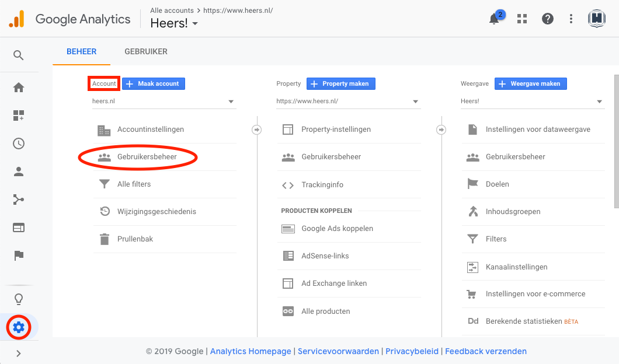Open the notifications bell
The height and width of the screenshot is (364, 619).
[494, 19]
